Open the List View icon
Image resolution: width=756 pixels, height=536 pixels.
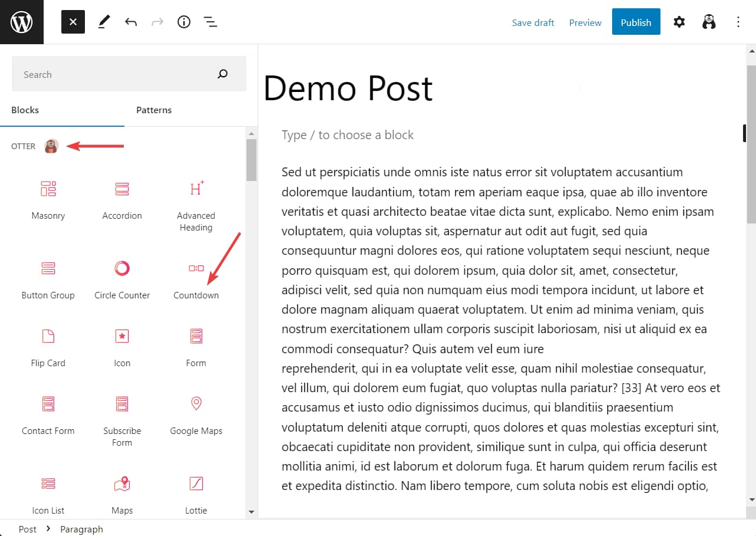[x=211, y=22]
